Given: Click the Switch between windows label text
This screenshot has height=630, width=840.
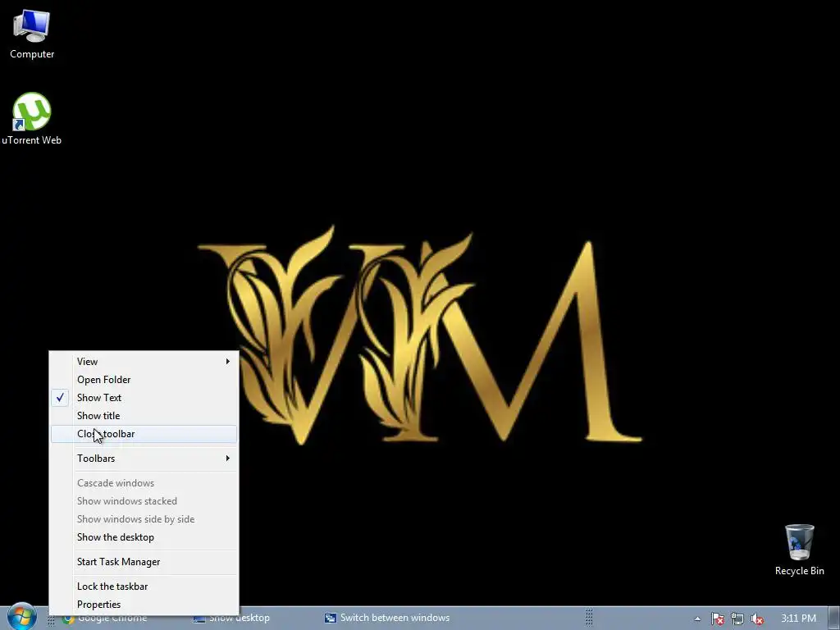Looking at the screenshot, I should point(395,618).
